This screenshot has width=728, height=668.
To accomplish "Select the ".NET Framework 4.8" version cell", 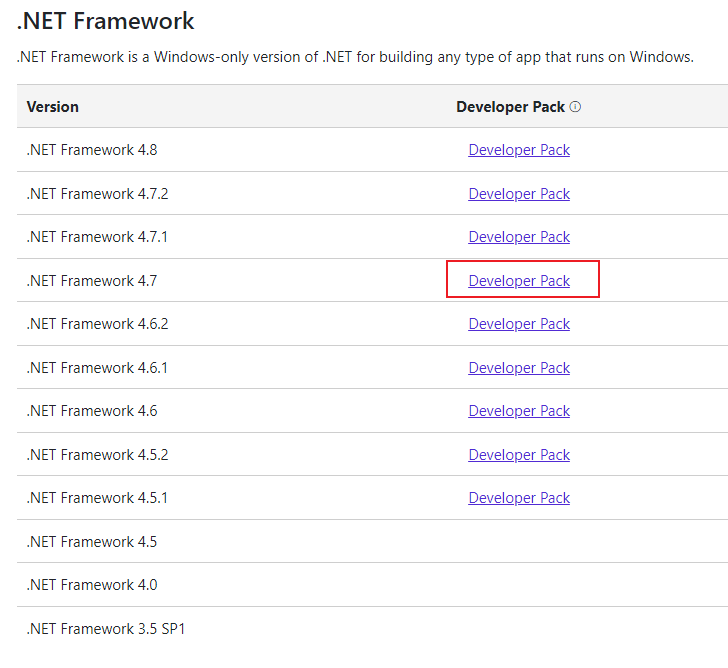I will [92, 150].
